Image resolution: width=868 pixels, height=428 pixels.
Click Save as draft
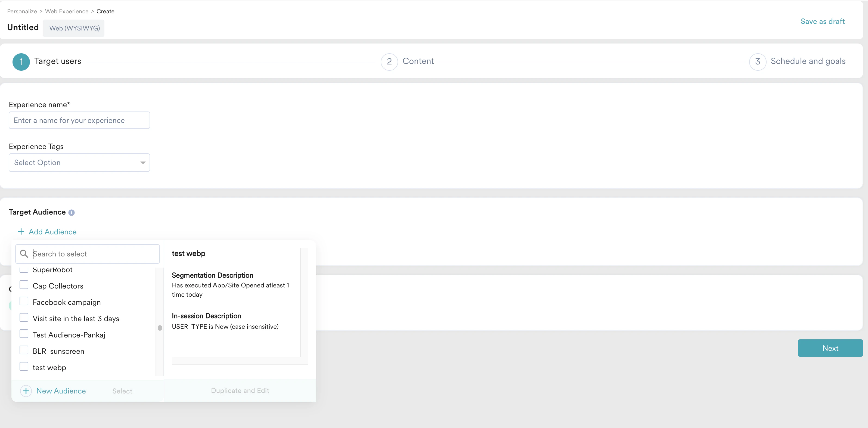click(x=823, y=21)
